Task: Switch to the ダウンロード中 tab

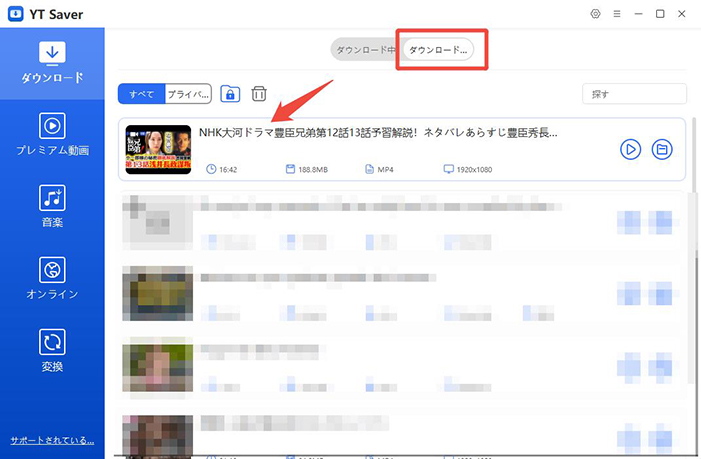Action: [x=365, y=50]
